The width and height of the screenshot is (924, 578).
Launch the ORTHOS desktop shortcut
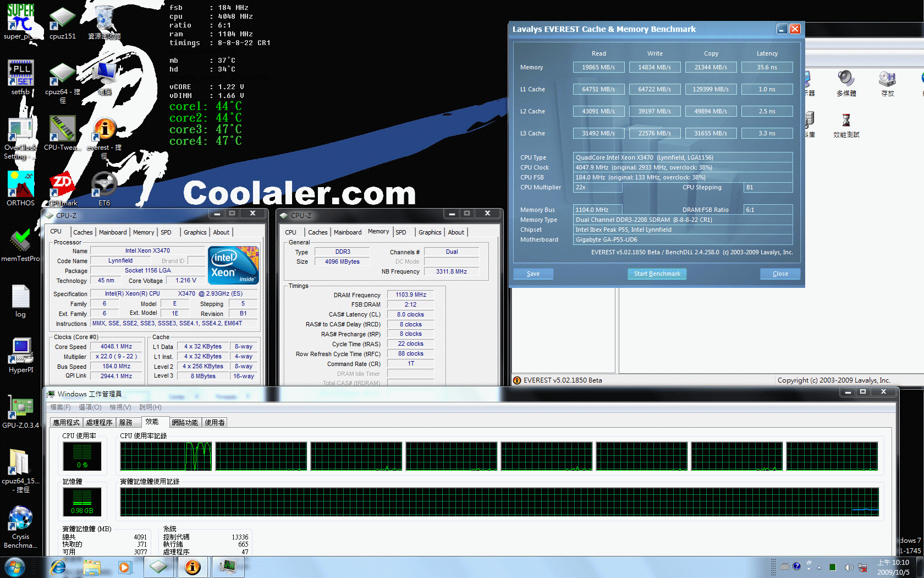tap(20, 185)
